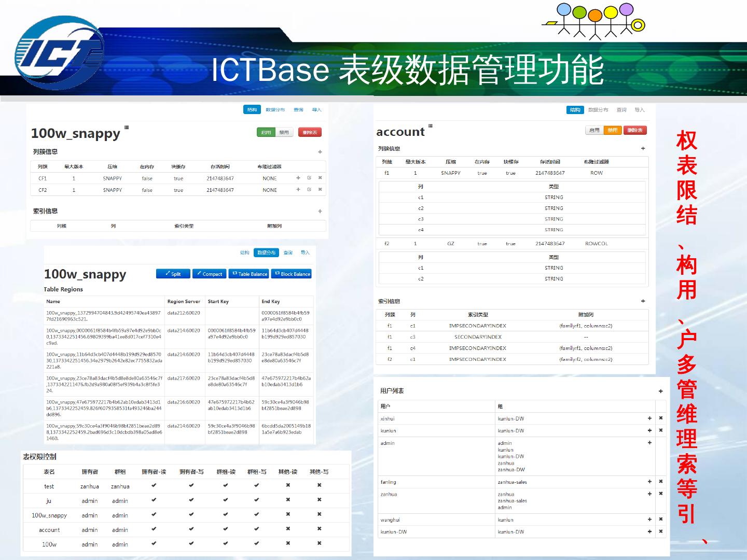Toggle other-write permission for table ju

pyautogui.click(x=319, y=500)
